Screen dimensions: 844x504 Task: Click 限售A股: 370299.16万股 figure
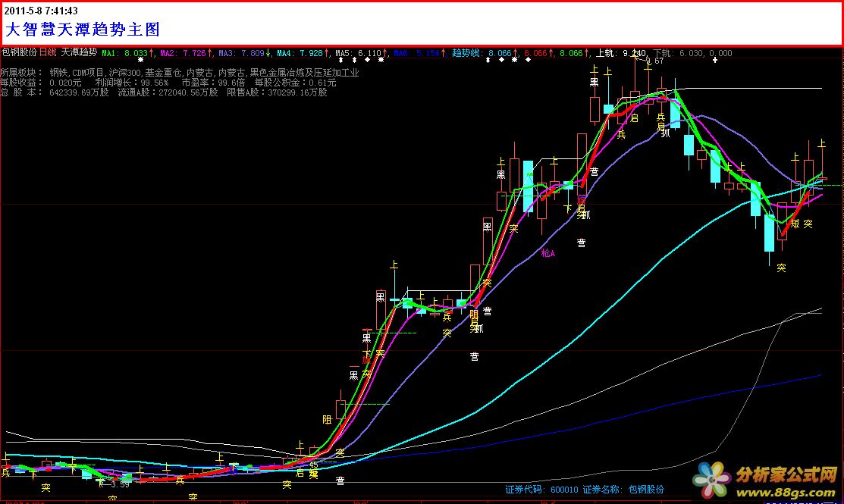coord(277,92)
